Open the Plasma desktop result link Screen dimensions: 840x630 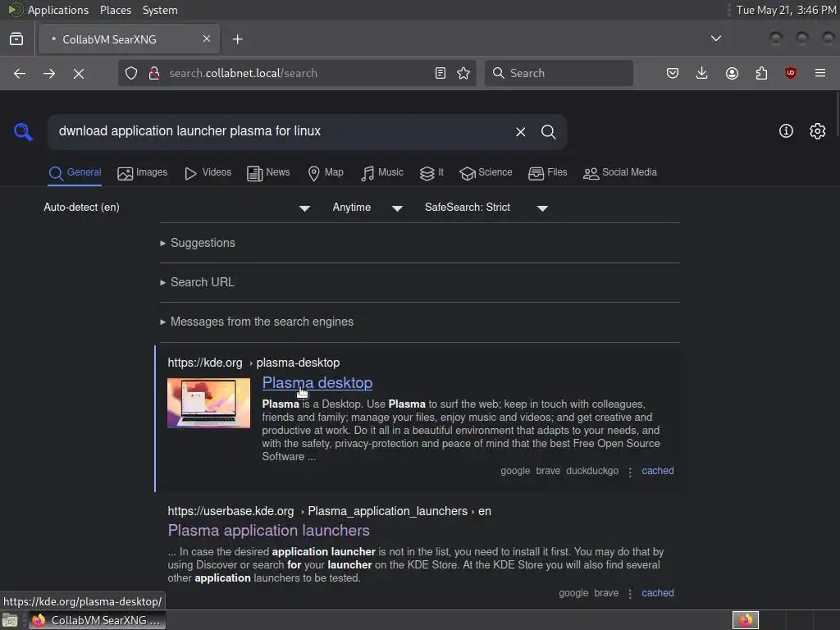[x=317, y=382]
